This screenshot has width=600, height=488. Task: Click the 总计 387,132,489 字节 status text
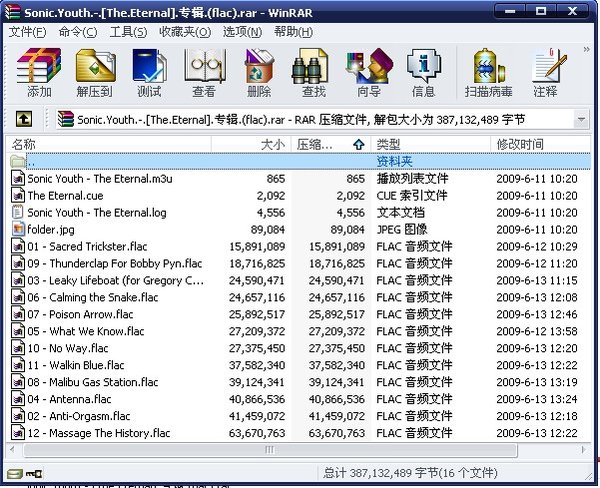point(410,473)
